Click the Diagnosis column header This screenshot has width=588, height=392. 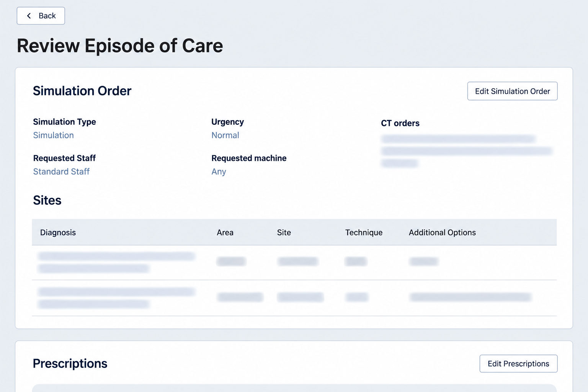[58, 232]
